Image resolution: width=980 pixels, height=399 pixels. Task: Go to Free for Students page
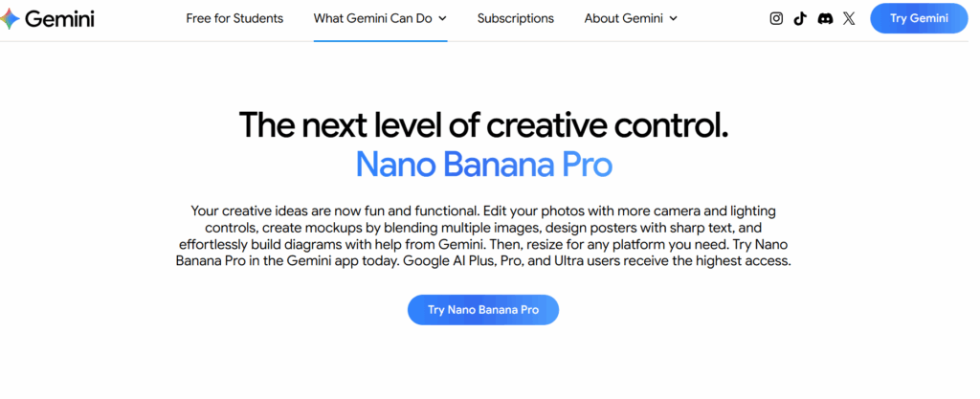(234, 18)
